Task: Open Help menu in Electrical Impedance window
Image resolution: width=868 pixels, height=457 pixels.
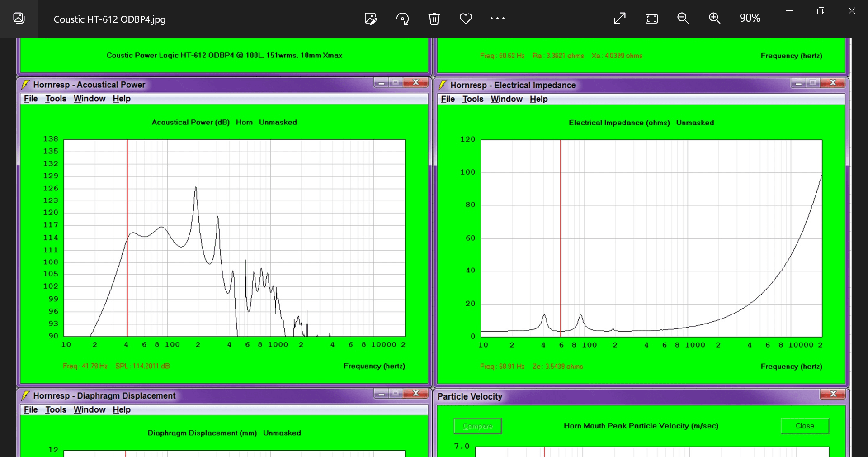Action: click(539, 99)
